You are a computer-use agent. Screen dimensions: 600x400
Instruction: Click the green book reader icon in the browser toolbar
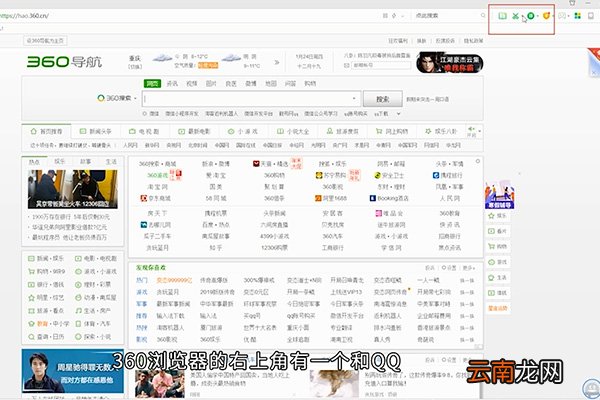502,16
